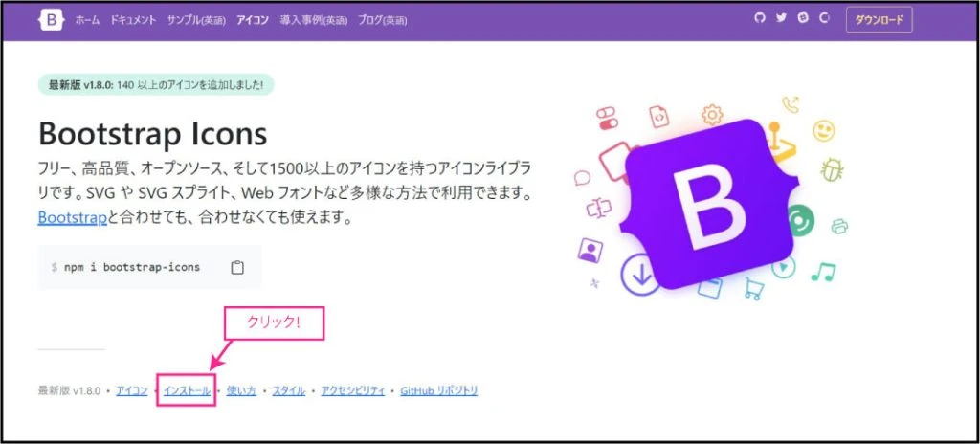Open the 使い方 footer link
Screen dimensions: 980x444
241,391
